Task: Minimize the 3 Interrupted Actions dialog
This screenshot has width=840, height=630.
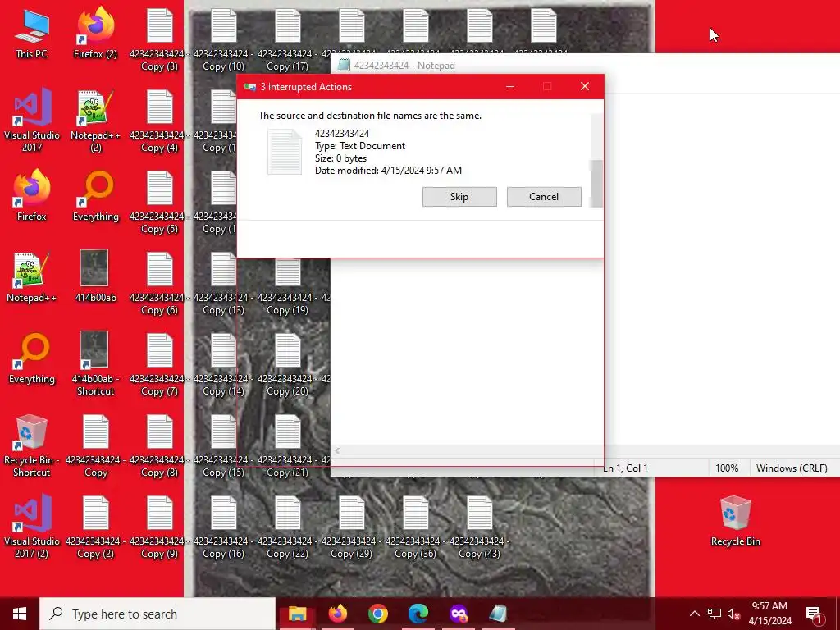Action: point(510,87)
